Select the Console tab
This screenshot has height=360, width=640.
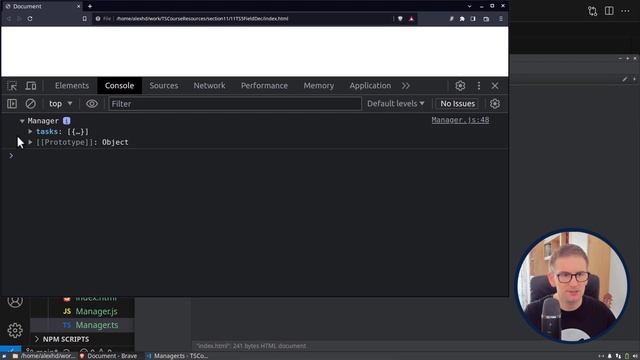click(119, 86)
